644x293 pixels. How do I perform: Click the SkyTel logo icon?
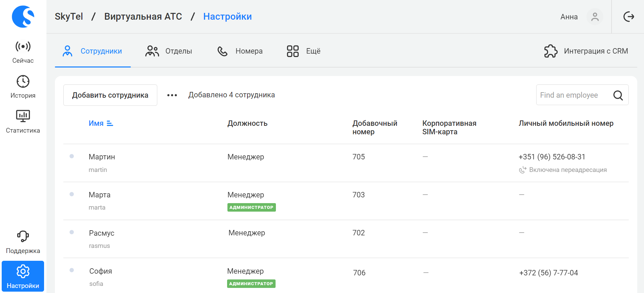click(23, 17)
